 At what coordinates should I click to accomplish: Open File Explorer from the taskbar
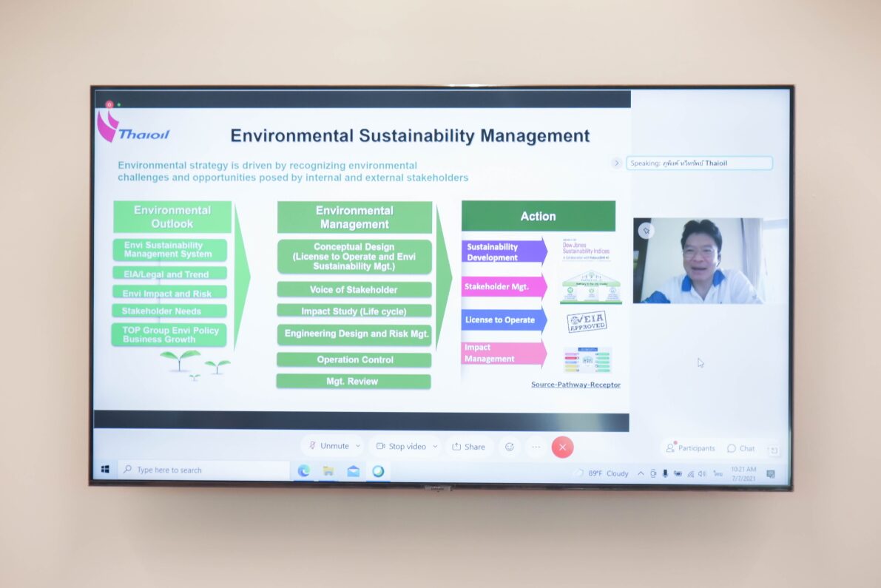pyautogui.click(x=328, y=471)
